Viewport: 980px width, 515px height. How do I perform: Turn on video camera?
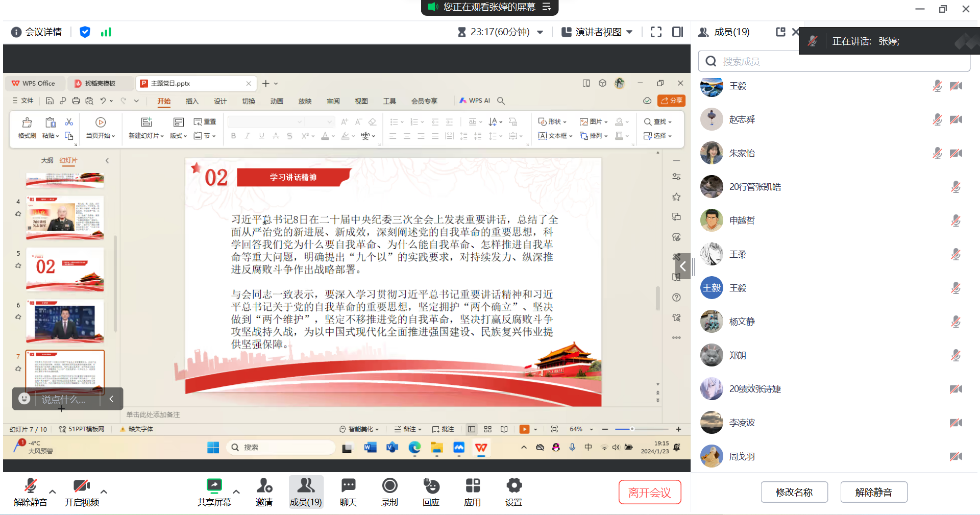82,486
